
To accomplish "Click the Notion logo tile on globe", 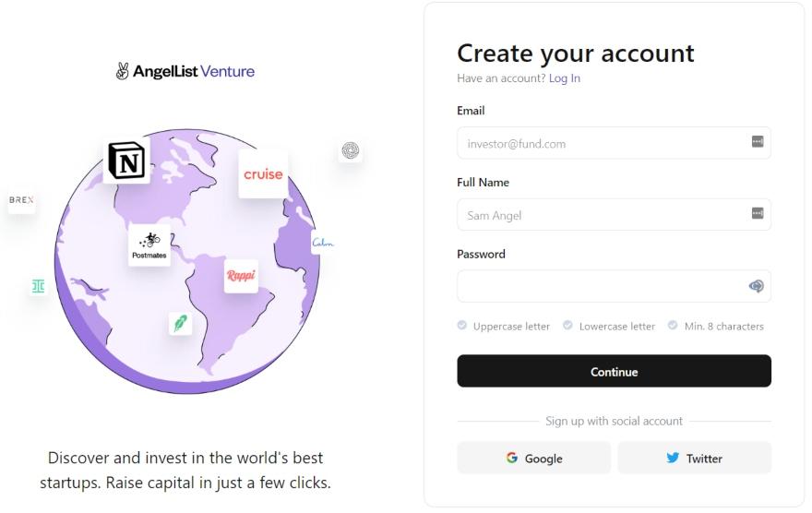I will 126,161.
